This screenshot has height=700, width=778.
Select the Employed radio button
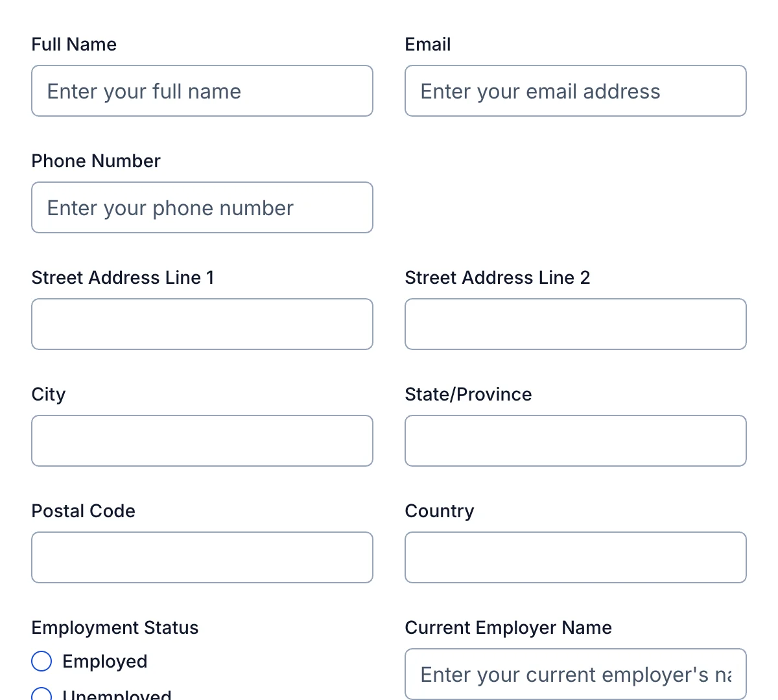pos(41,661)
